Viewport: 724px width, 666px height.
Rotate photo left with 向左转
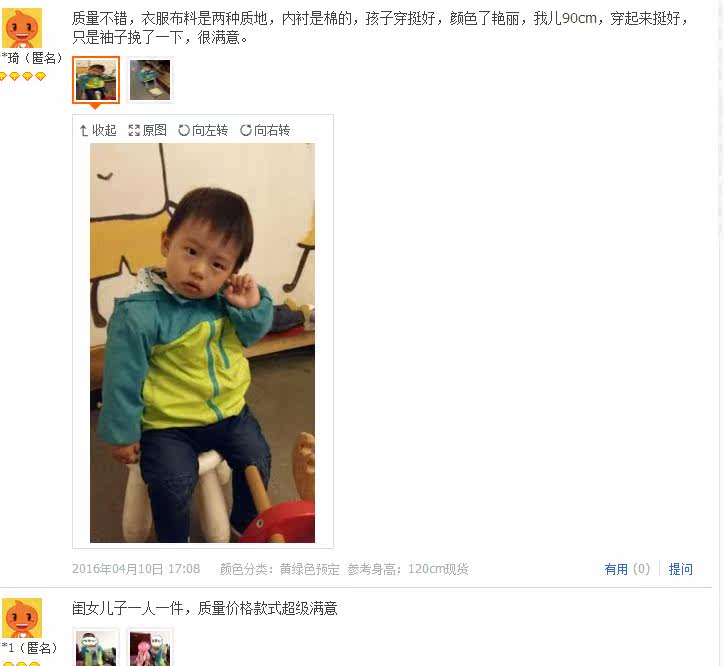[203, 130]
